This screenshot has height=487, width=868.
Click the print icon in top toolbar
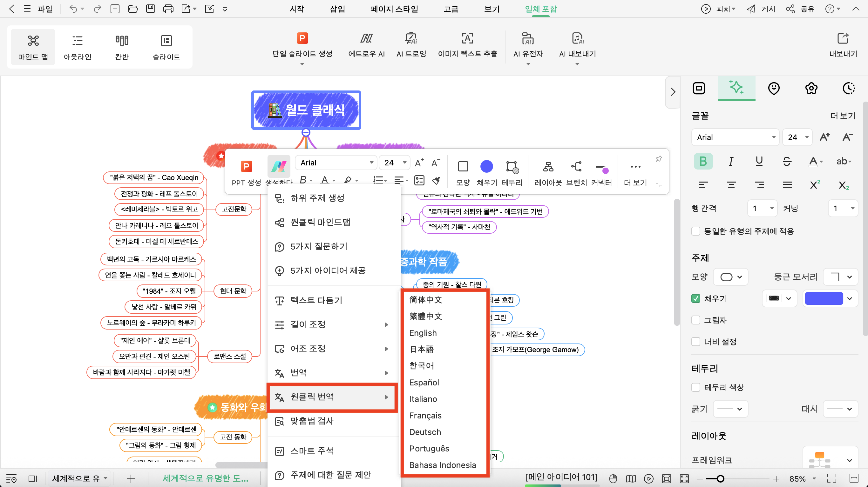[168, 9]
